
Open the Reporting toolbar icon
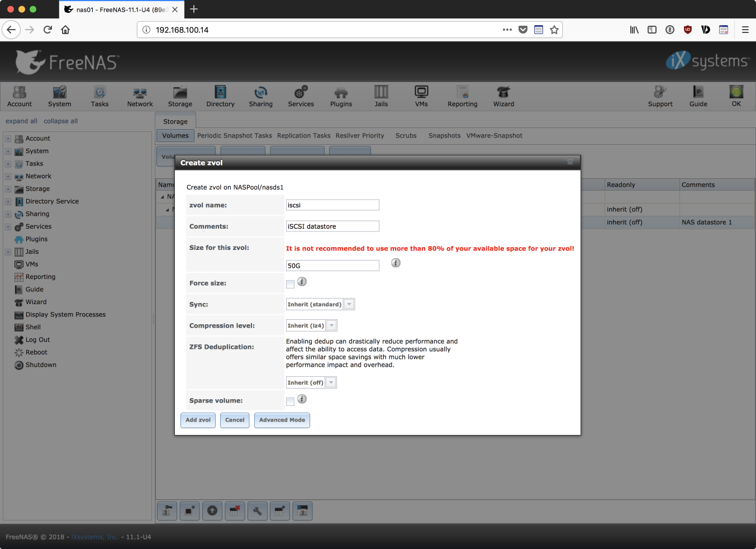[462, 96]
